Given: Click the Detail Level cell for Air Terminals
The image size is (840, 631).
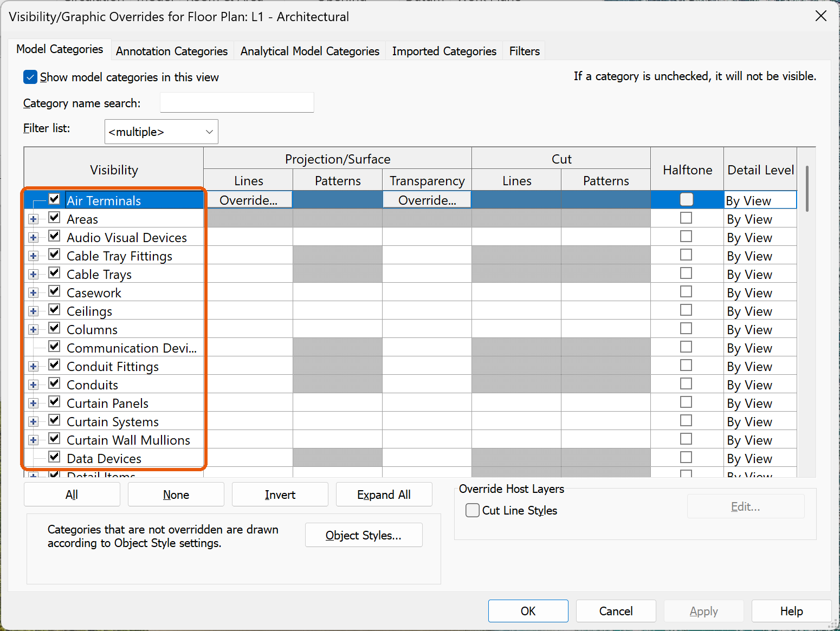Looking at the screenshot, I should point(760,200).
